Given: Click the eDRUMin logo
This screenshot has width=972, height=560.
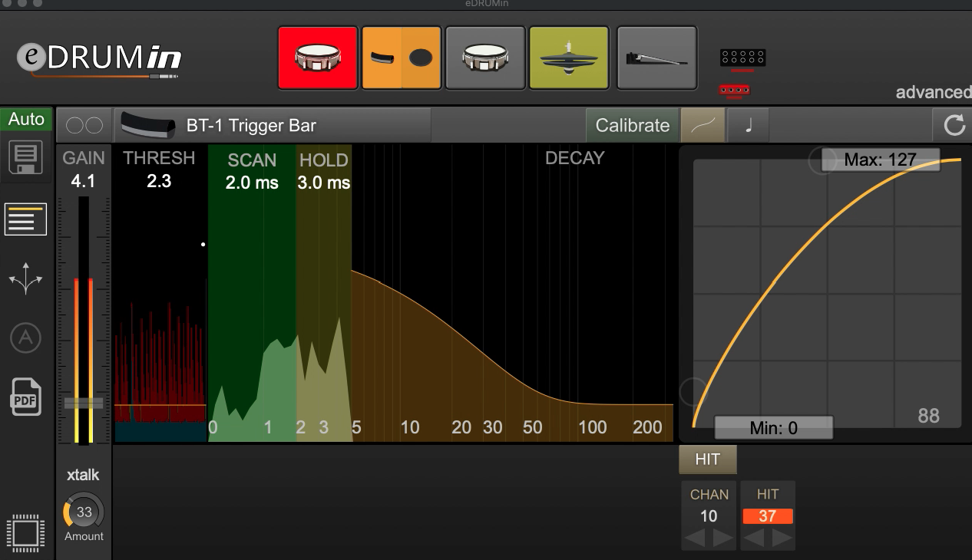Looking at the screenshot, I should point(100,60).
